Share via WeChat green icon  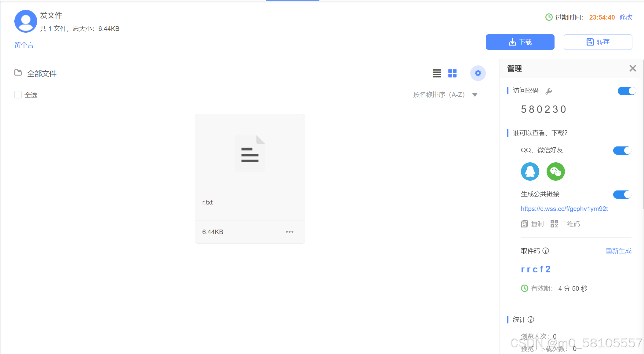(x=555, y=171)
